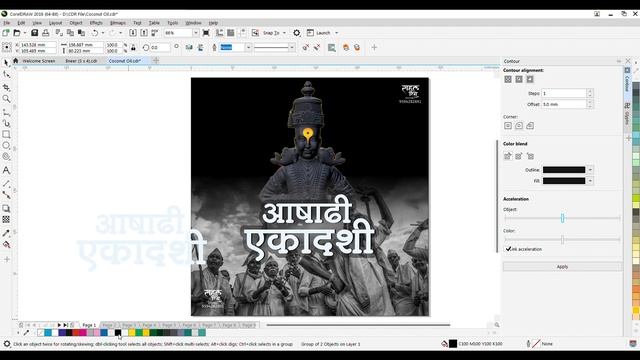The height and width of the screenshot is (360, 640).
Task: Open the Glyphs docker side tab
Action: [627, 115]
